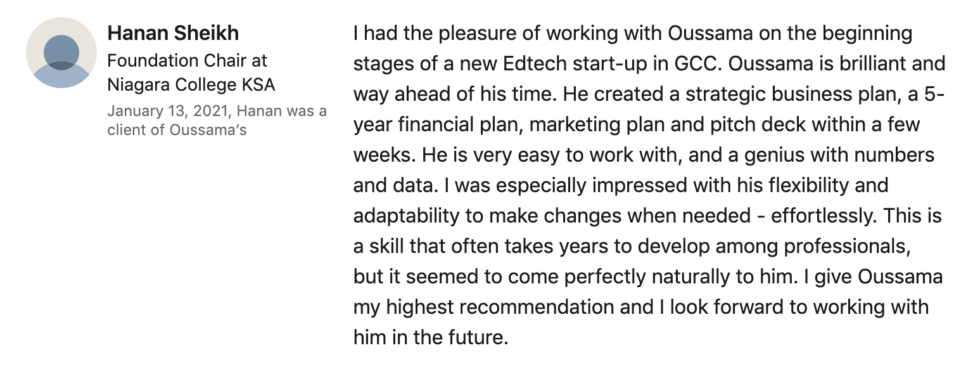
Task: Select the Foundation Chair at headline text
Action: coord(187,61)
